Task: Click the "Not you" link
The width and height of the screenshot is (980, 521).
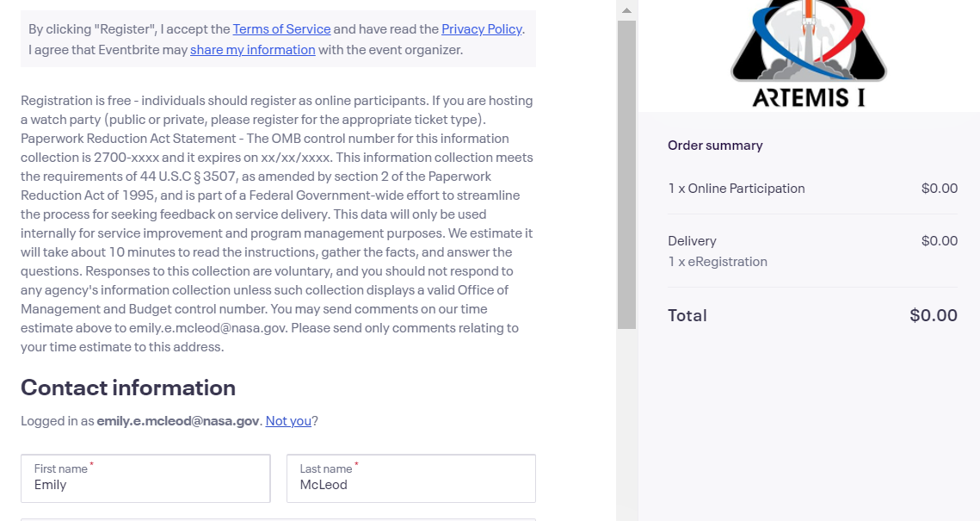Action: (x=288, y=421)
